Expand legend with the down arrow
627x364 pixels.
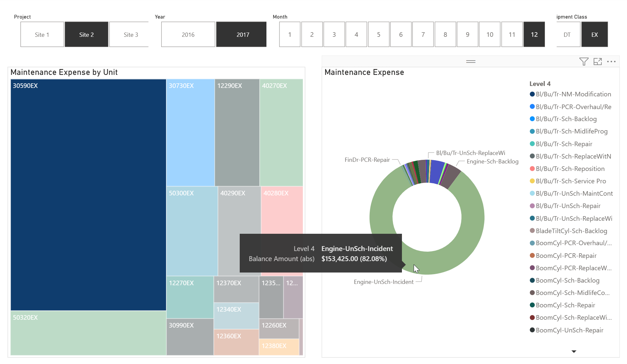click(574, 352)
